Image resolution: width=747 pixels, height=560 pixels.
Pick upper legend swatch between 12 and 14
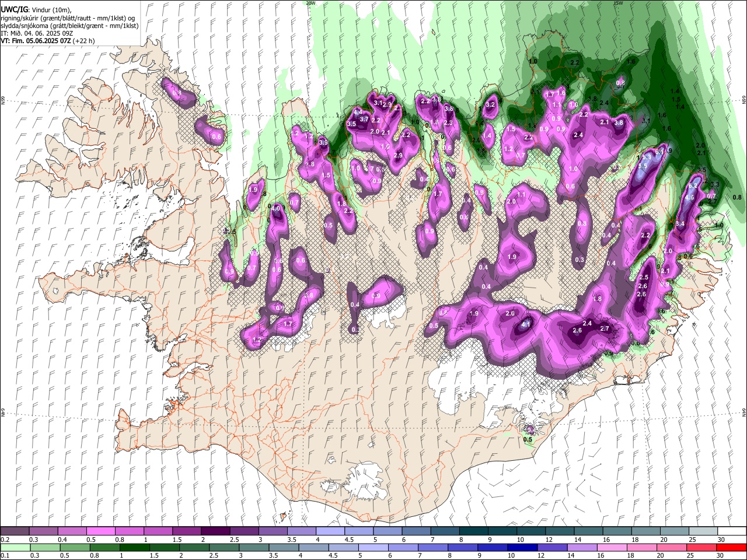point(559,531)
